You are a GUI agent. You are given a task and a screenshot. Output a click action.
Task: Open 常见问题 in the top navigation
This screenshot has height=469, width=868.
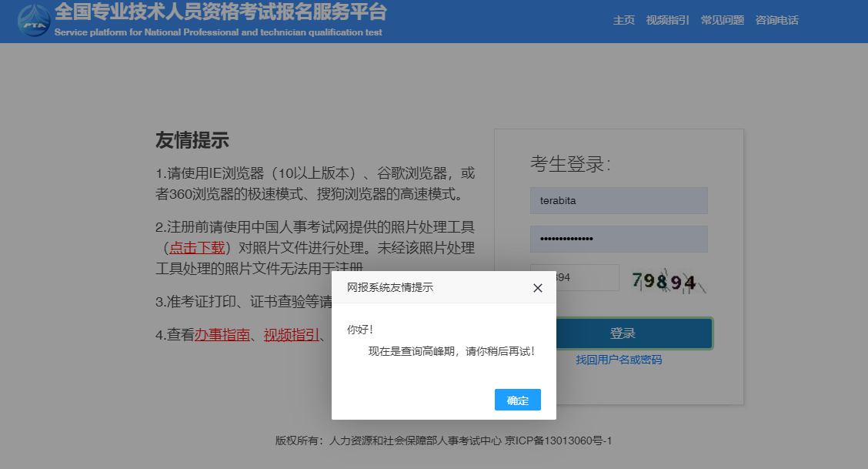pos(722,20)
